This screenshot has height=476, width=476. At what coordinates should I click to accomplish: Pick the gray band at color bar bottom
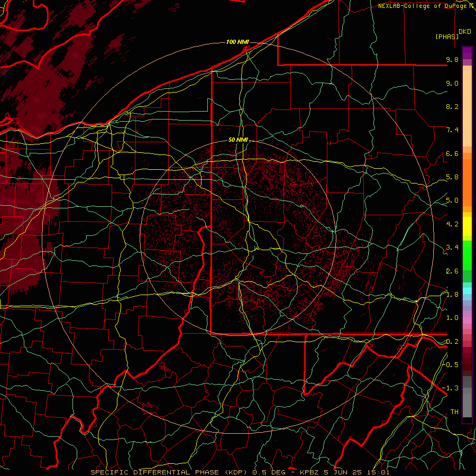(467, 402)
